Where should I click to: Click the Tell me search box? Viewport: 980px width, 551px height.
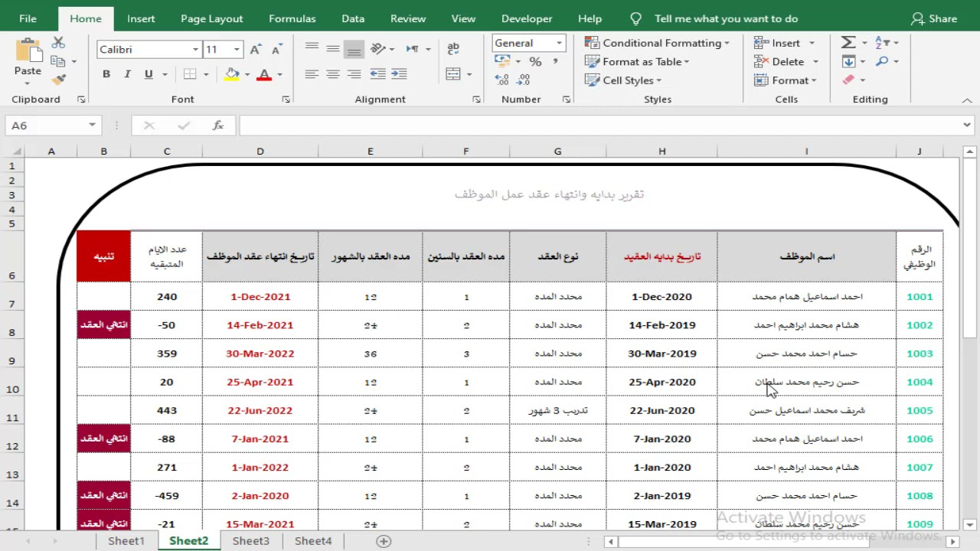(726, 18)
